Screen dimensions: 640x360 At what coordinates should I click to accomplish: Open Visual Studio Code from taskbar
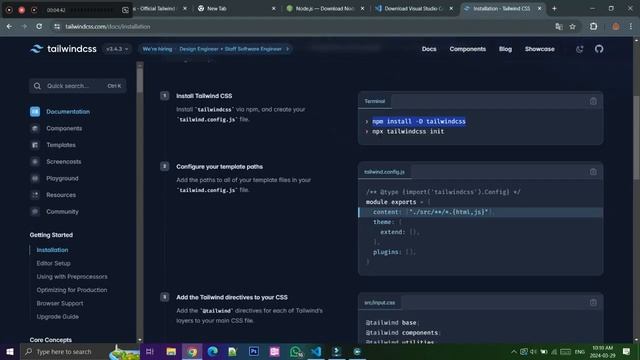(x=316, y=351)
